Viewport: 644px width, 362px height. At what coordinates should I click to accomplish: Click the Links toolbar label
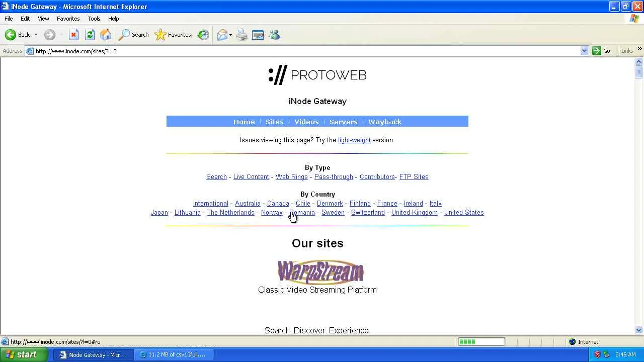pyautogui.click(x=627, y=51)
